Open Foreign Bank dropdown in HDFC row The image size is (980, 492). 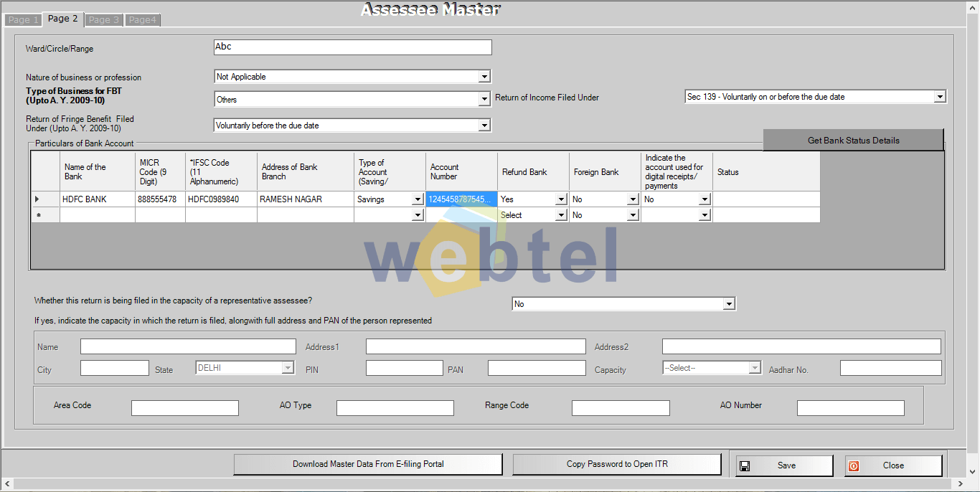point(633,199)
